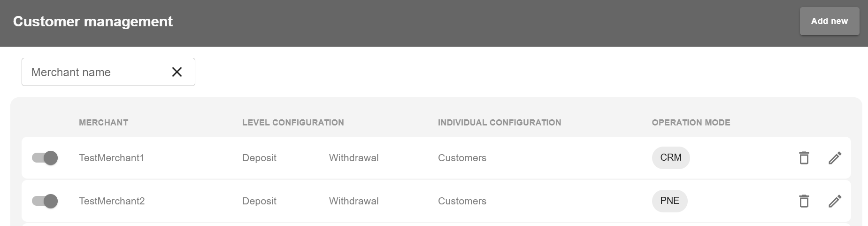This screenshot has height=226, width=868.
Task: Click the Add new button
Action: (829, 21)
